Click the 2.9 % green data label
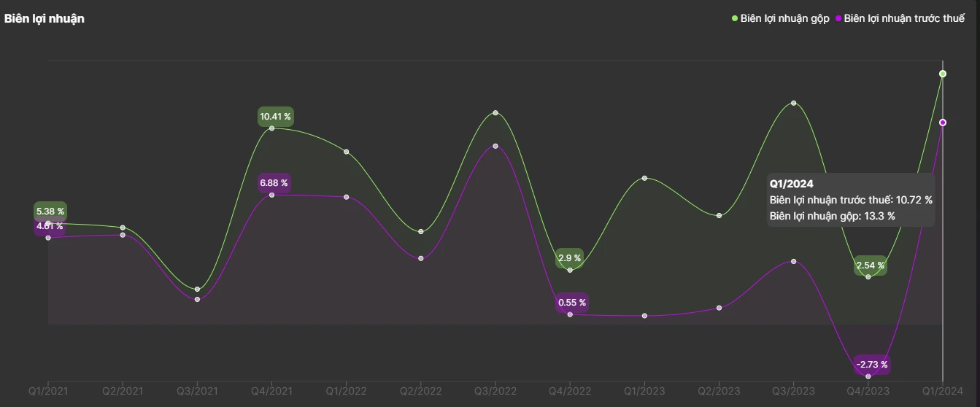Viewport: 980px width, 407px height. (569, 258)
